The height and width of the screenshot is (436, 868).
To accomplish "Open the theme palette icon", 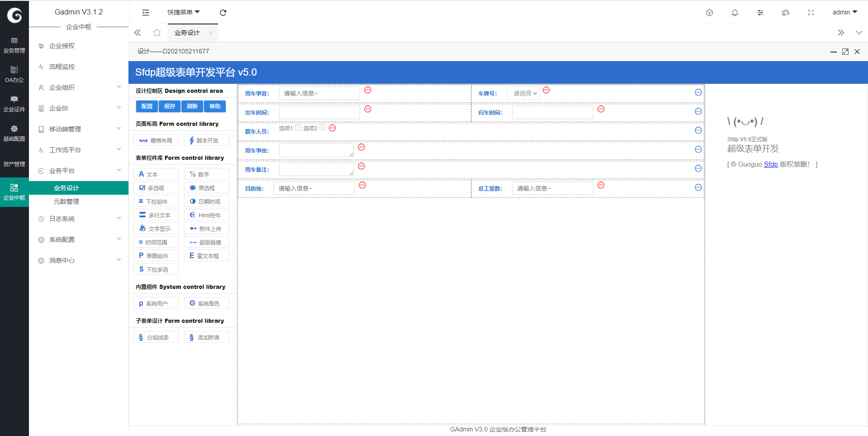I will 785,13.
